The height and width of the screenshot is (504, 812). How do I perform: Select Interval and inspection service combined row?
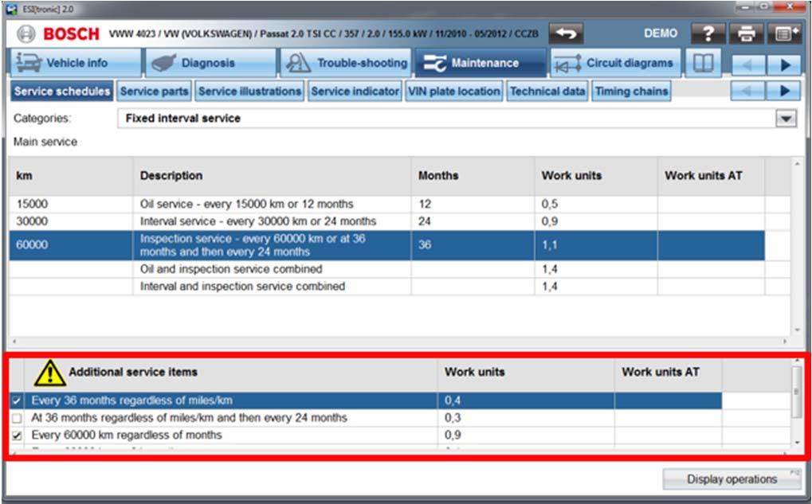click(x=386, y=286)
